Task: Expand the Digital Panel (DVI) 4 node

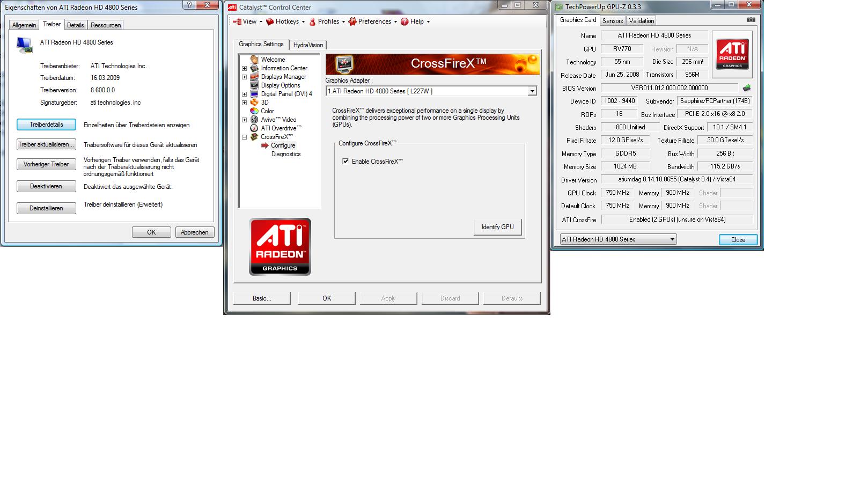Action: coord(244,94)
